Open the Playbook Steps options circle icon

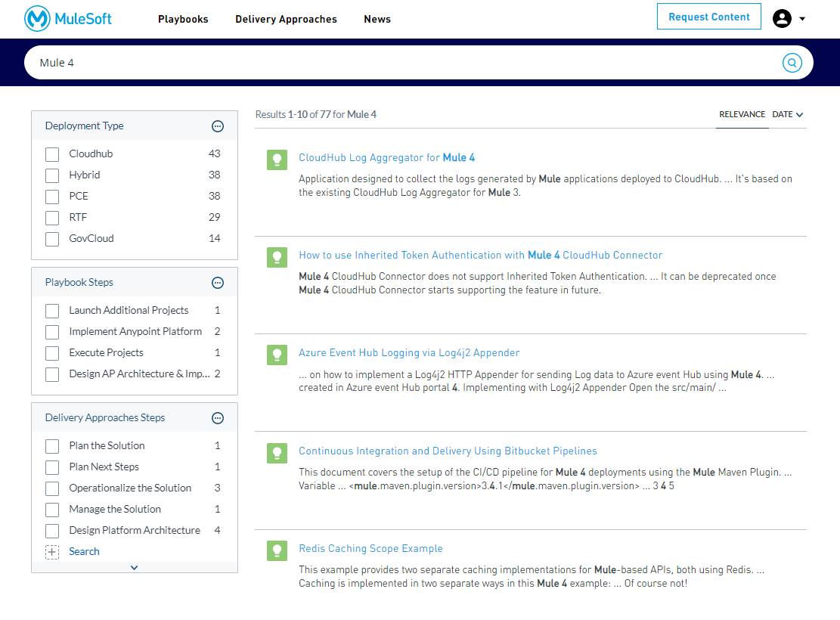[x=218, y=283]
